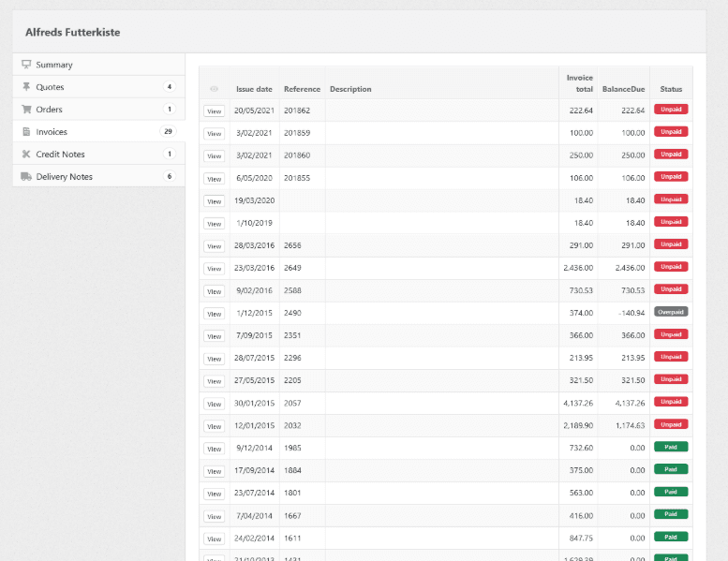
Task: Click the invoice total 2,436.00
Action: point(578,268)
